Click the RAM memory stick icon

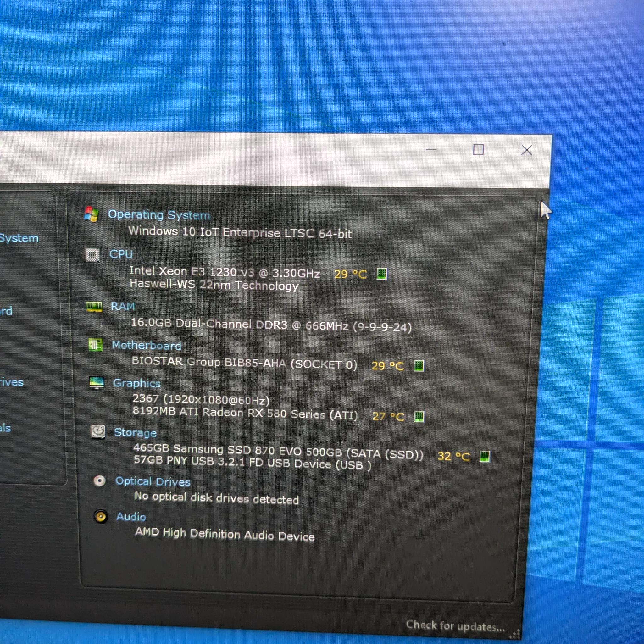(94, 307)
